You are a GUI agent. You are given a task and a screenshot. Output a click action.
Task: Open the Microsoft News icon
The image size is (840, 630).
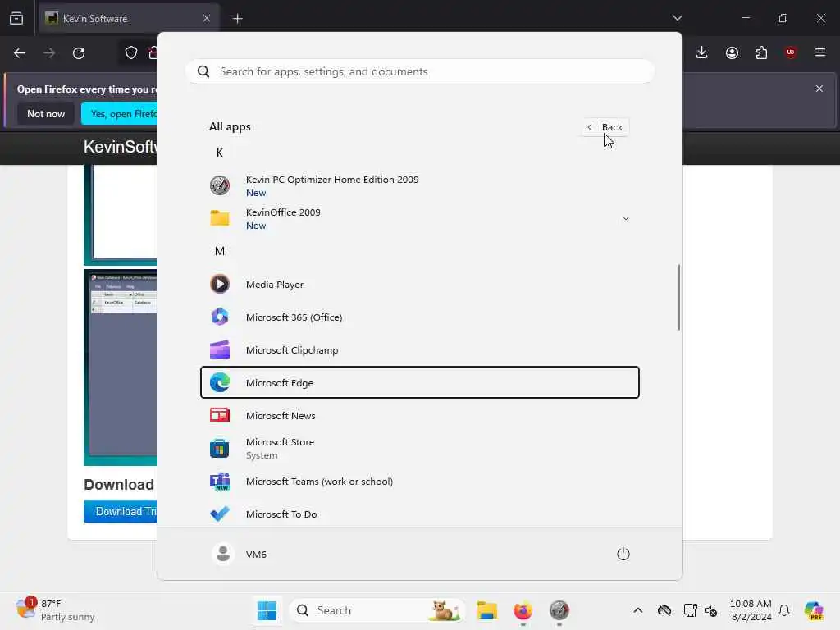(x=220, y=415)
